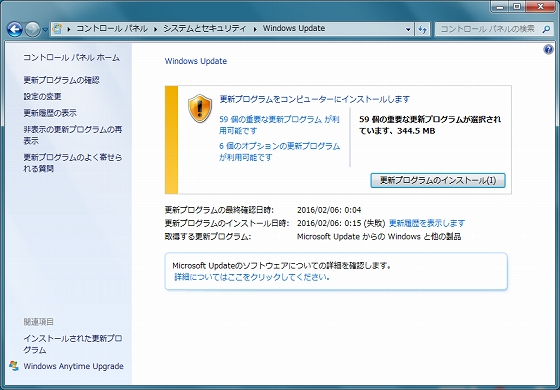Click 更新プログラムの確認 in sidebar
The width and height of the screenshot is (560, 390).
[x=61, y=80]
